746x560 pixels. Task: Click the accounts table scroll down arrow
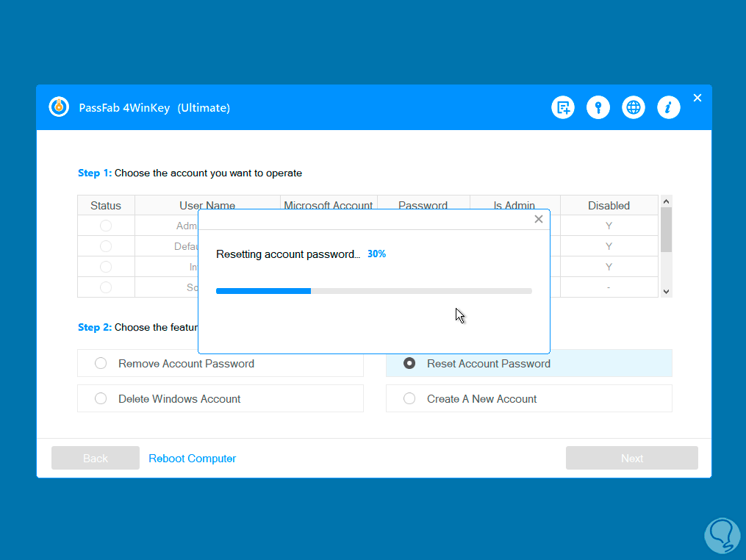pyautogui.click(x=666, y=292)
